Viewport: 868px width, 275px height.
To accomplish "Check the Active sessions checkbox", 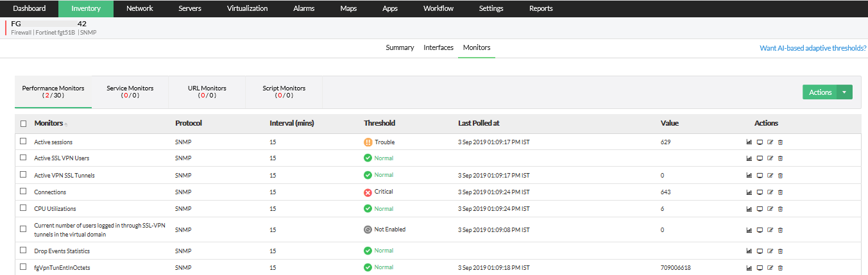I will coord(24,142).
